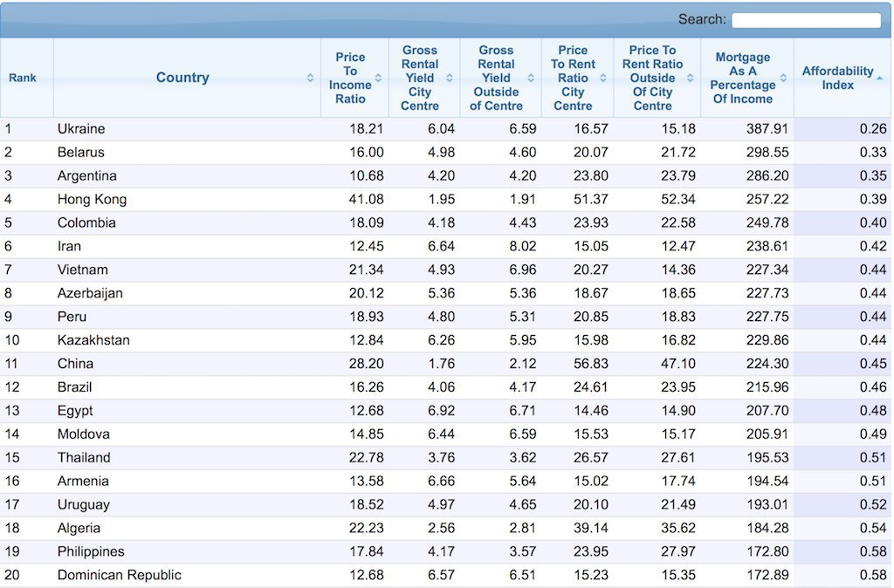894x588 pixels.
Task: Select the Argentina country cell
Action: 187,175
